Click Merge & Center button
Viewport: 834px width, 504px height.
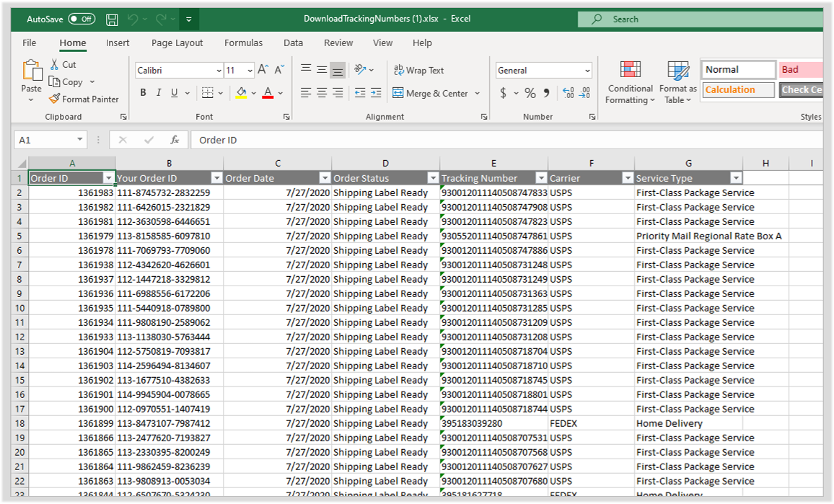430,93
